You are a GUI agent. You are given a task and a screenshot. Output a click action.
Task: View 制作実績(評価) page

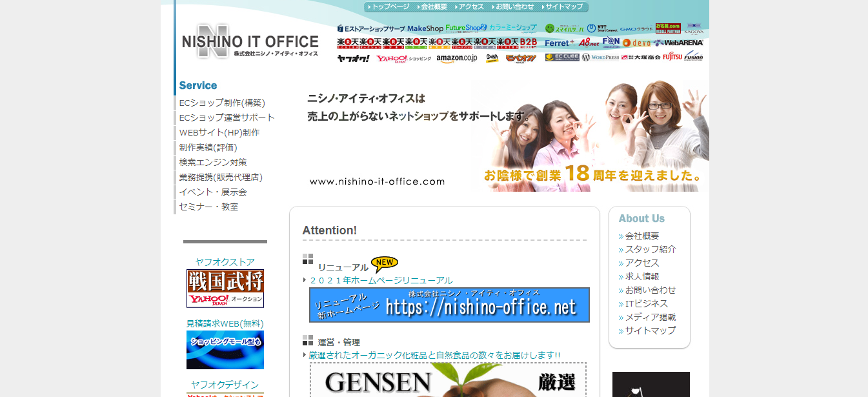(x=208, y=147)
